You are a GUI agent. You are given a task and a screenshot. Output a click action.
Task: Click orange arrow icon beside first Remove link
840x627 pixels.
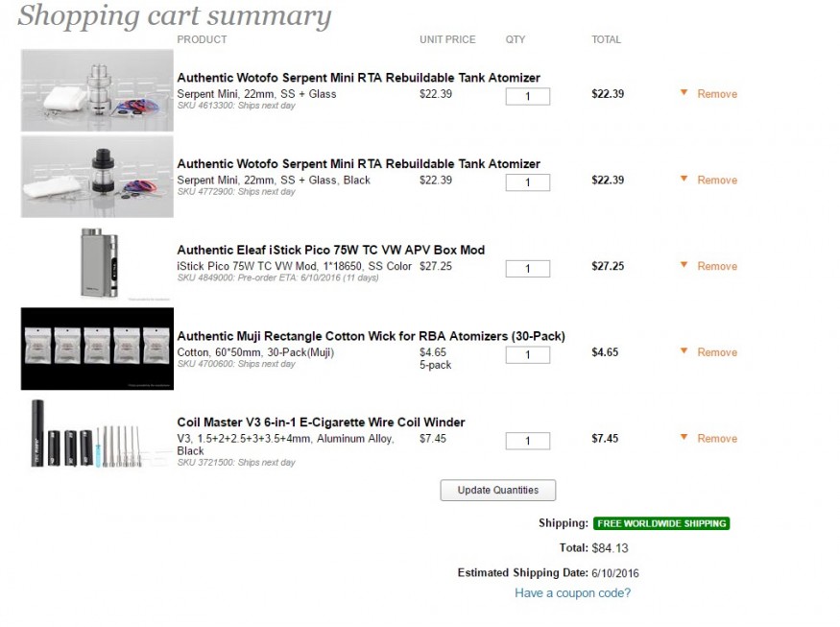pos(684,93)
